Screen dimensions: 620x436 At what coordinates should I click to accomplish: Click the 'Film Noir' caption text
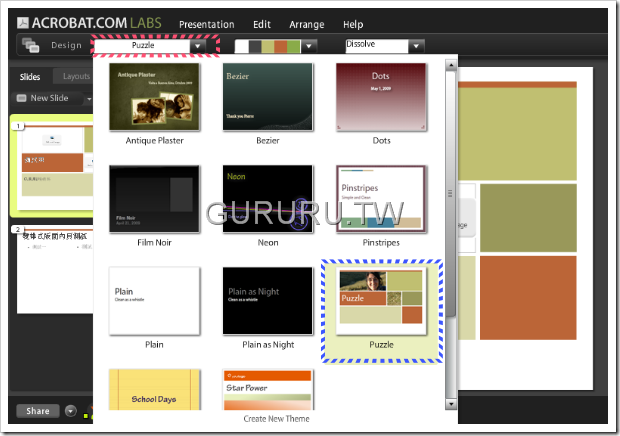tap(155, 242)
